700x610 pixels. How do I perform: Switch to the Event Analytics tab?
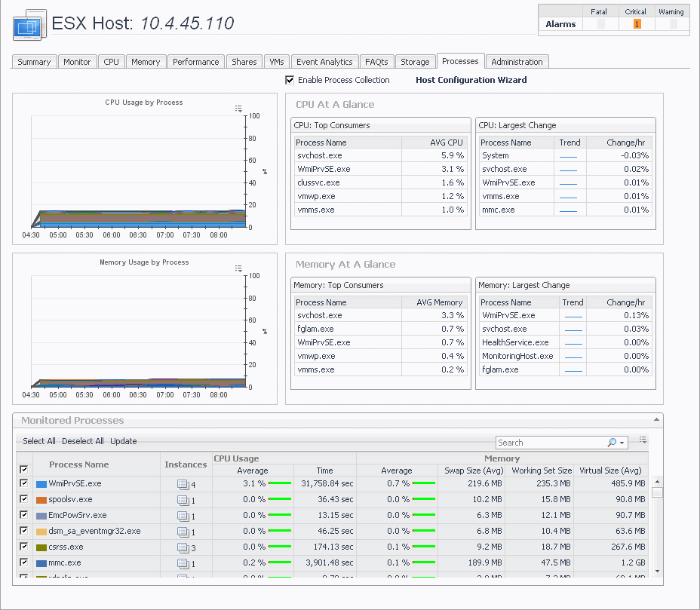click(x=324, y=62)
